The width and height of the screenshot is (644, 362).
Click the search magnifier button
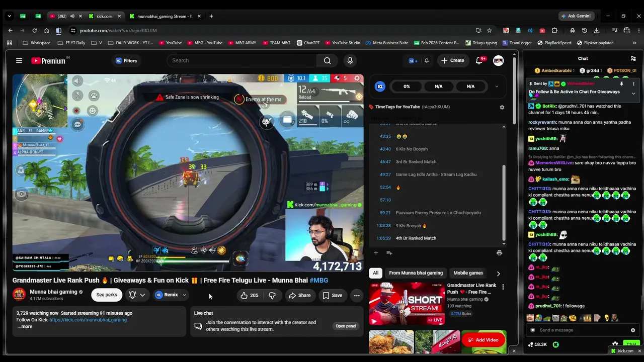click(x=327, y=61)
